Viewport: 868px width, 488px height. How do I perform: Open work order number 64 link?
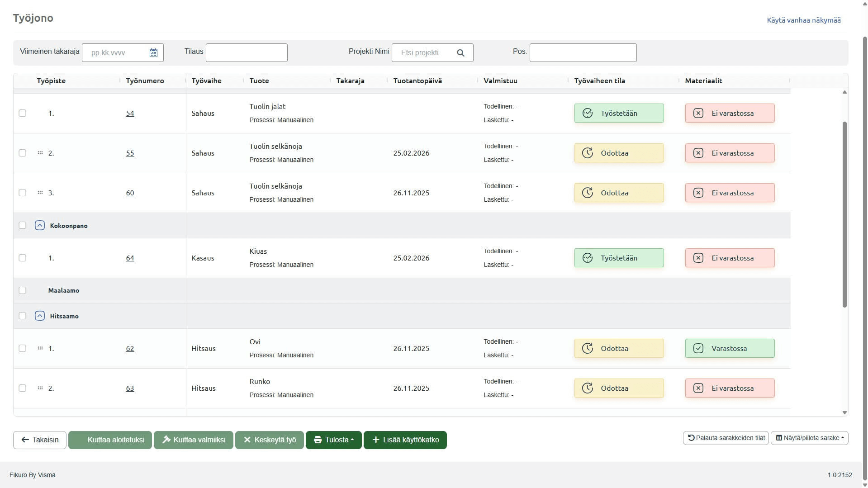click(130, 258)
